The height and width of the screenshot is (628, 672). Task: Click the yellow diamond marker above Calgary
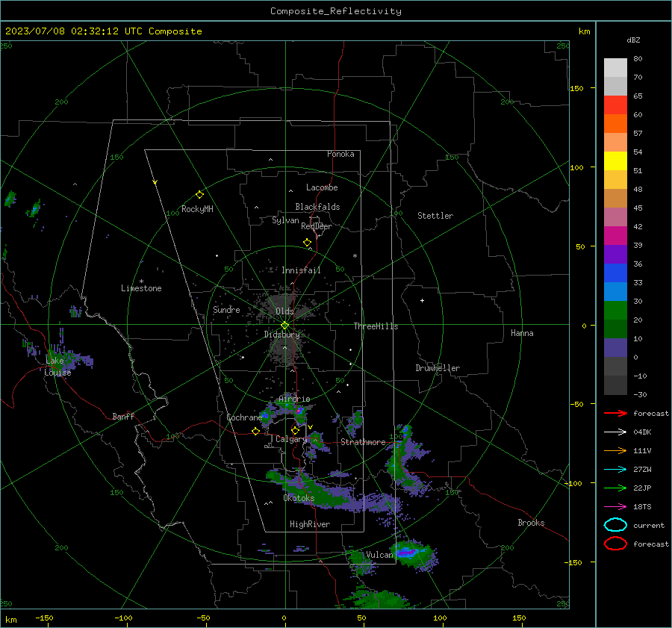coord(295,430)
